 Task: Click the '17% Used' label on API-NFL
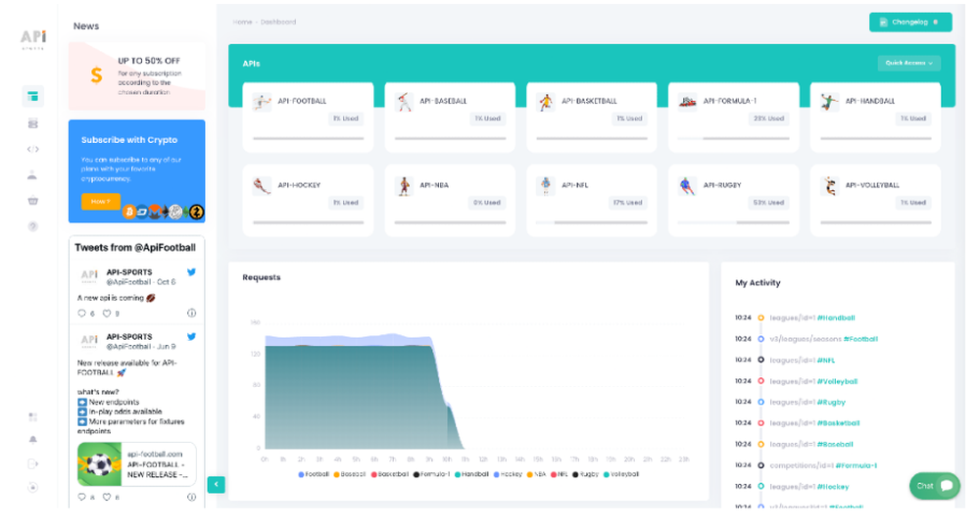click(627, 203)
